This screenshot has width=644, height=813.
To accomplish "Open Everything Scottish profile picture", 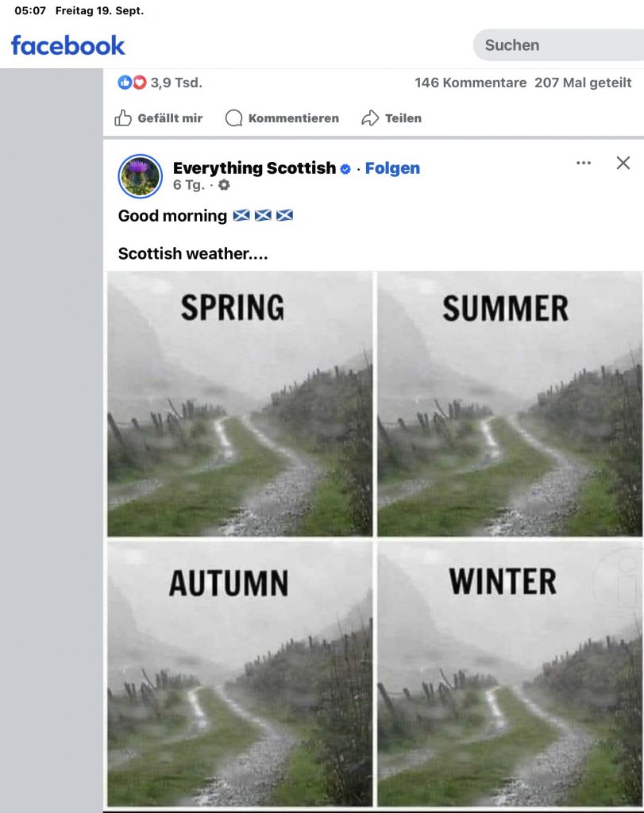I will pos(141,176).
